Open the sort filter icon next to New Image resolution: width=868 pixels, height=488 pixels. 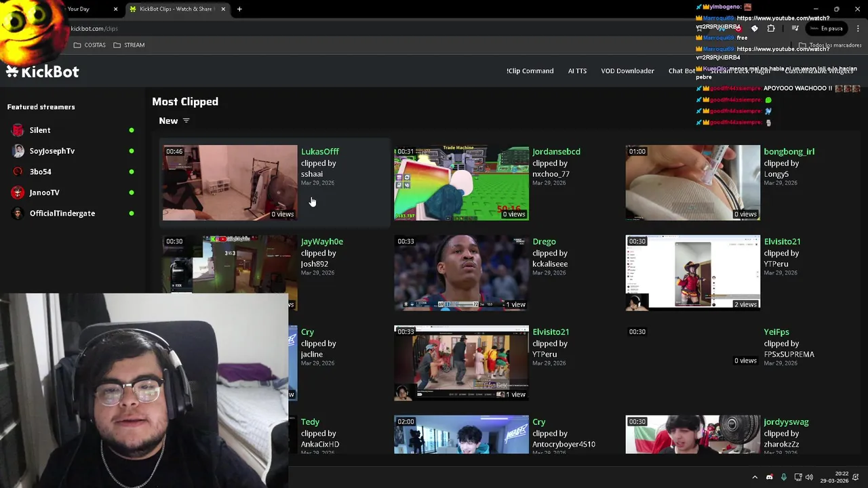(x=186, y=121)
